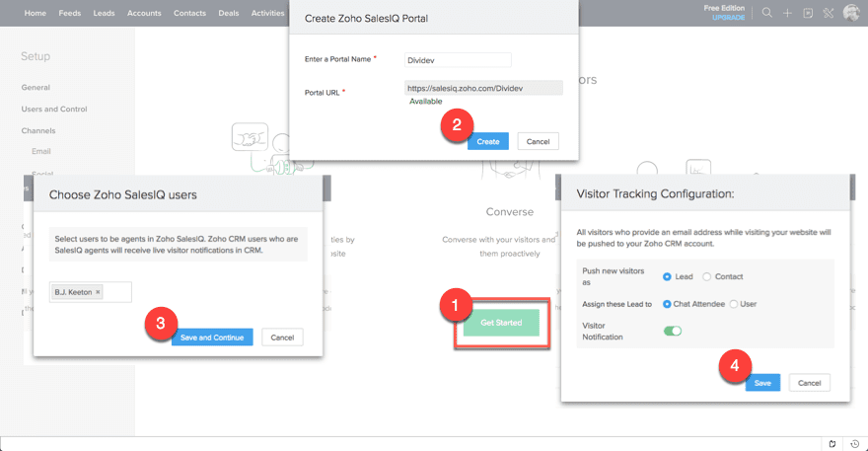Viewport: 868px width, 451px height.
Task: Open the Leads tab
Action: 104,13
